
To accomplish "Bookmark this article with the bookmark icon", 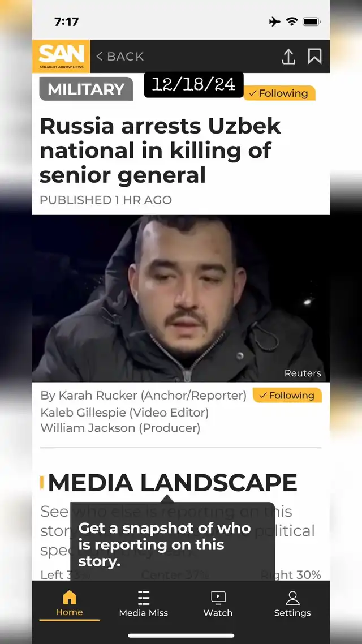I will [314, 57].
